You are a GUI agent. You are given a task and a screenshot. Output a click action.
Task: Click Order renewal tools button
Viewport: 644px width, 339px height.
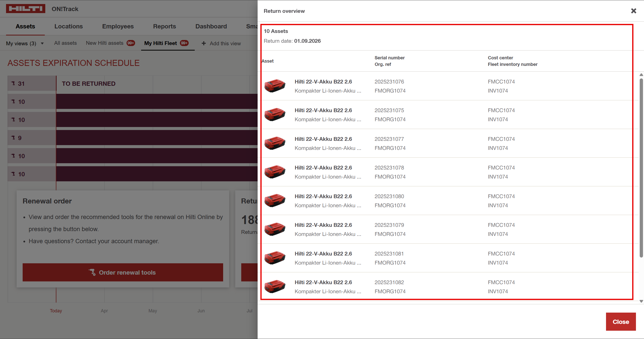pyautogui.click(x=123, y=272)
